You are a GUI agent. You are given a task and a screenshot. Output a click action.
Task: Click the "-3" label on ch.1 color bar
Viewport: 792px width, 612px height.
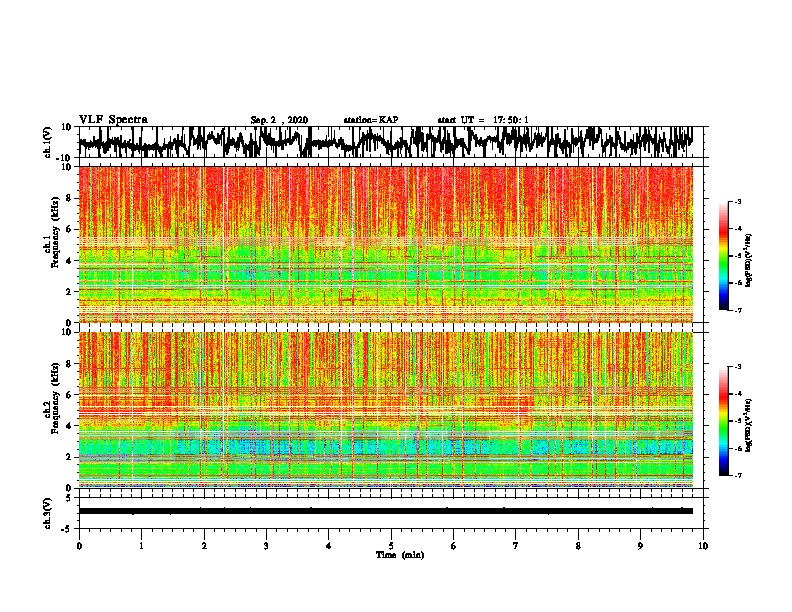pos(738,202)
